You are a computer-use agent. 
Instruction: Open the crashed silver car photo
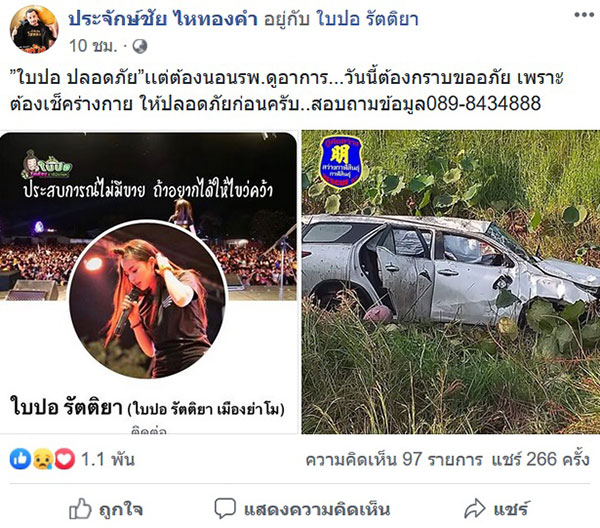point(451,282)
